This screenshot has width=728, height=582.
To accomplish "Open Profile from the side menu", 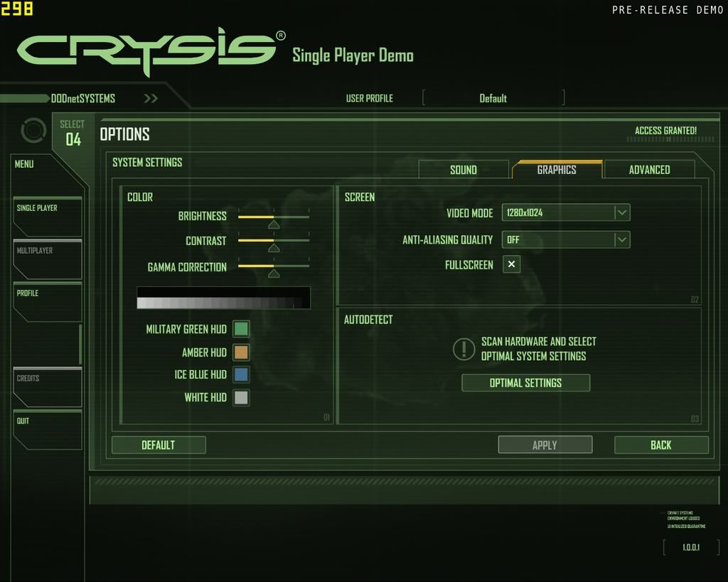I will (48, 302).
